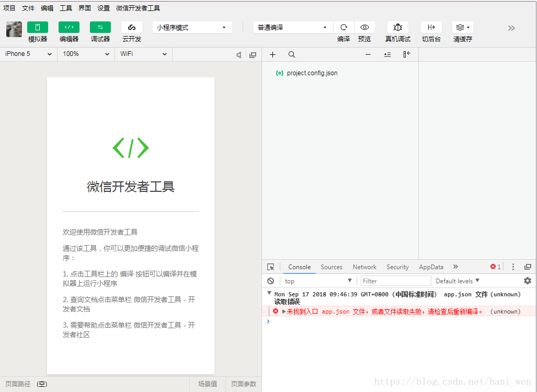Image resolution: width=537 pixels, height=392 pixels.
Task: Click the user avatar thumbnail
Action: pos(14,29)
